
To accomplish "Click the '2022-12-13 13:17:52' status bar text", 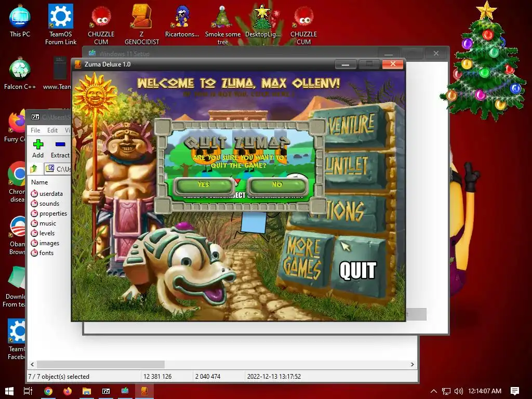I will point(274,377).
